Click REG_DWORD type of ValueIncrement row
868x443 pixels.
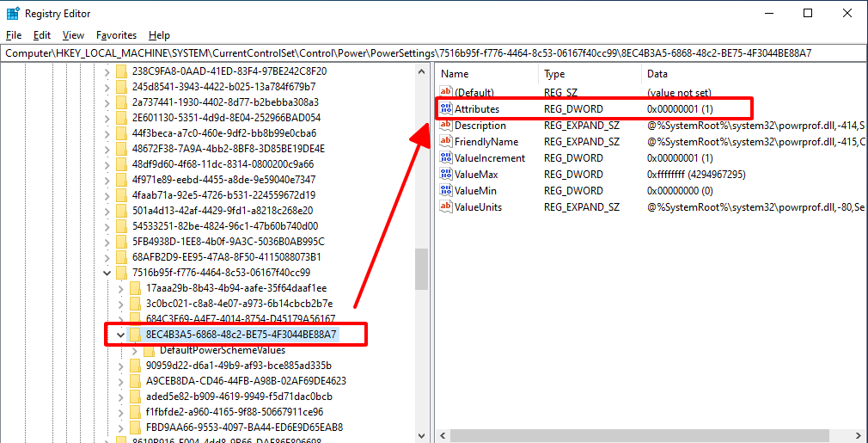coord(573,157)
